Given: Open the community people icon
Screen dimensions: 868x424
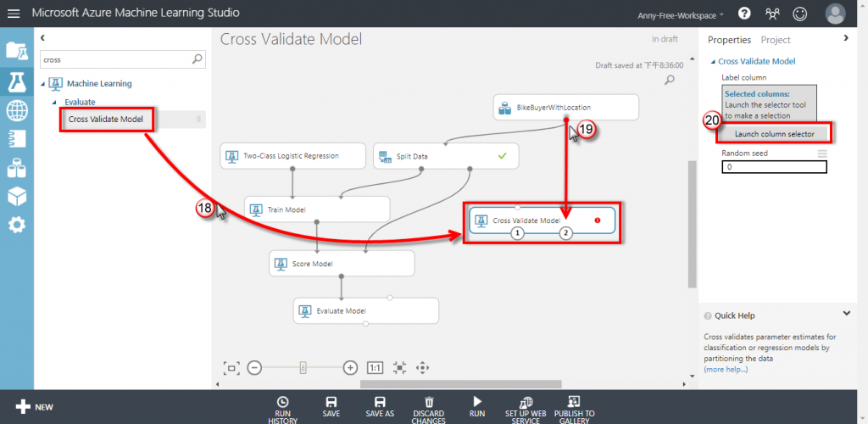Looking at the screenshot, I should tap(772, 14).
